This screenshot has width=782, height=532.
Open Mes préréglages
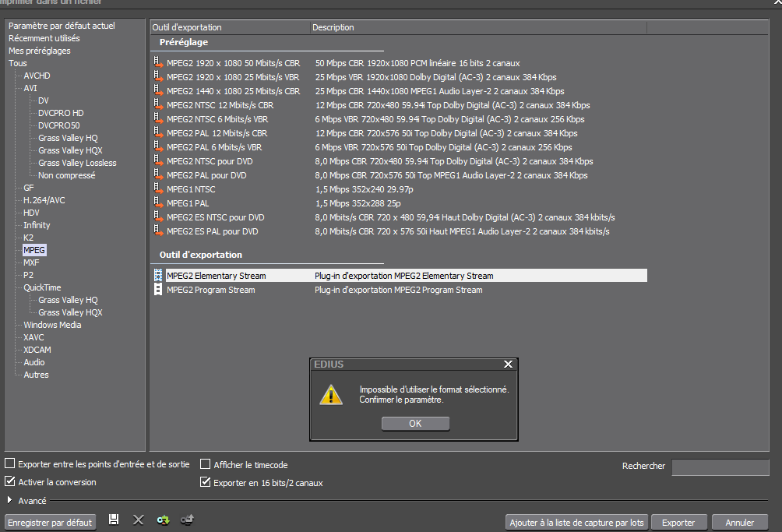pyautogui.click(x=40, y=51)
